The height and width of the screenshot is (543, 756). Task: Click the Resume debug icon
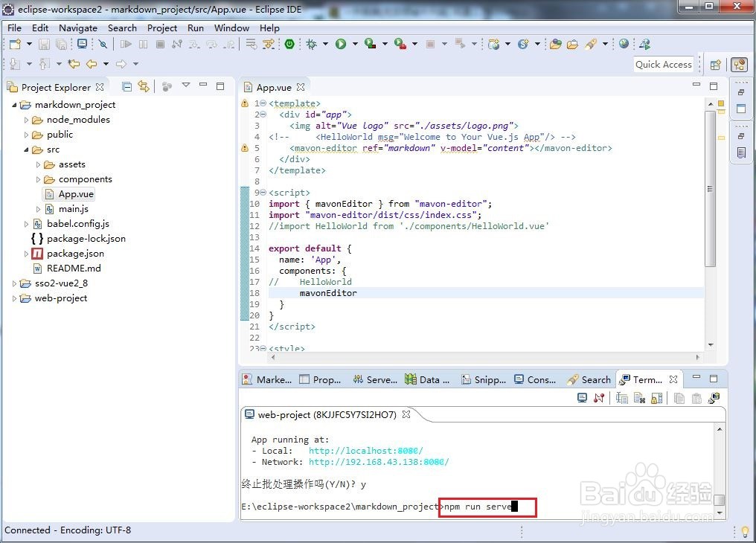tap(126, 45)
